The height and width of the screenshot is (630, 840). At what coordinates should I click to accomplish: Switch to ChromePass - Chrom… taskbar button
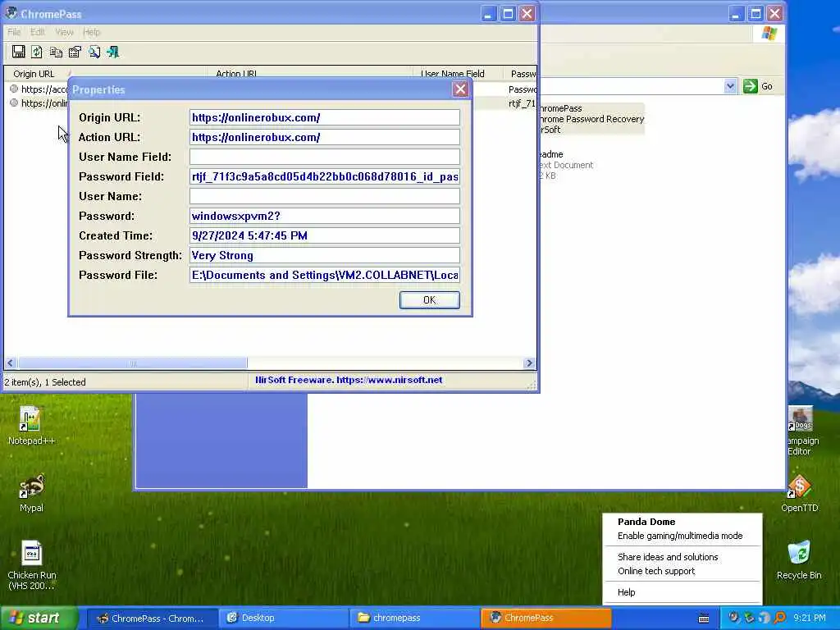tap(152, 619)
